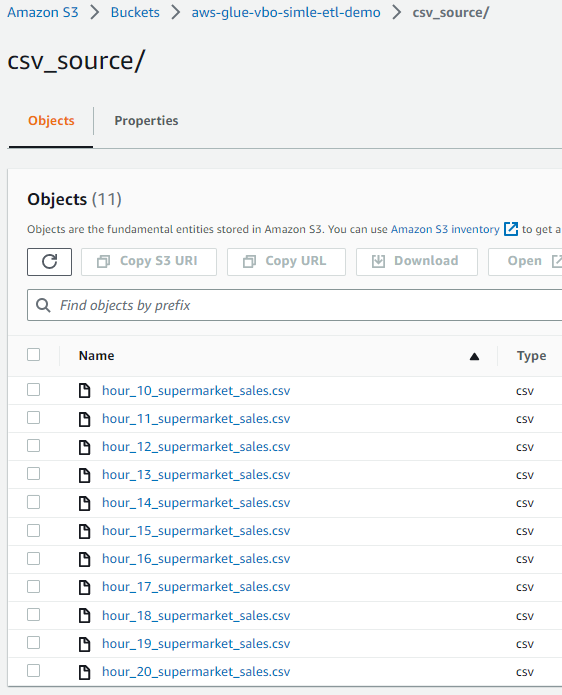The width and height of the screenshot is (562, 695).
Task: Click the file icon beside hour_10_supermarket_sales.csv
Action: pyautogui.click(x=84, y=390)
